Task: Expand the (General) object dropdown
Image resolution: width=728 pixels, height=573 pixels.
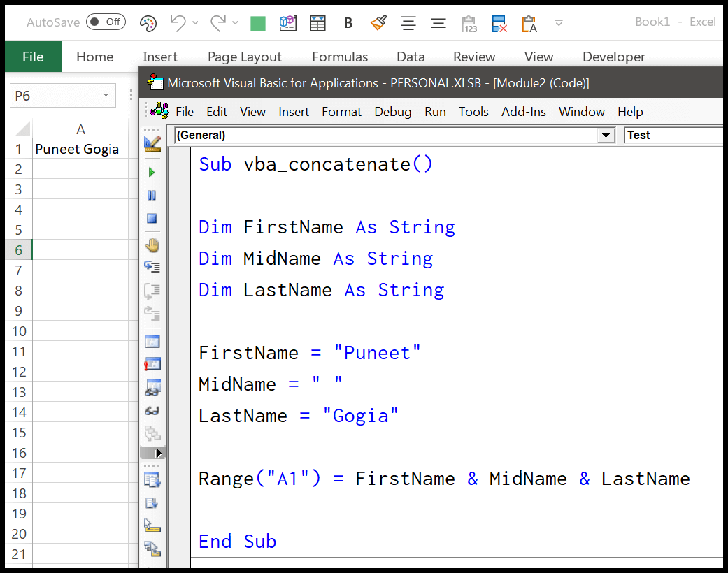Action: click(606, 136)
